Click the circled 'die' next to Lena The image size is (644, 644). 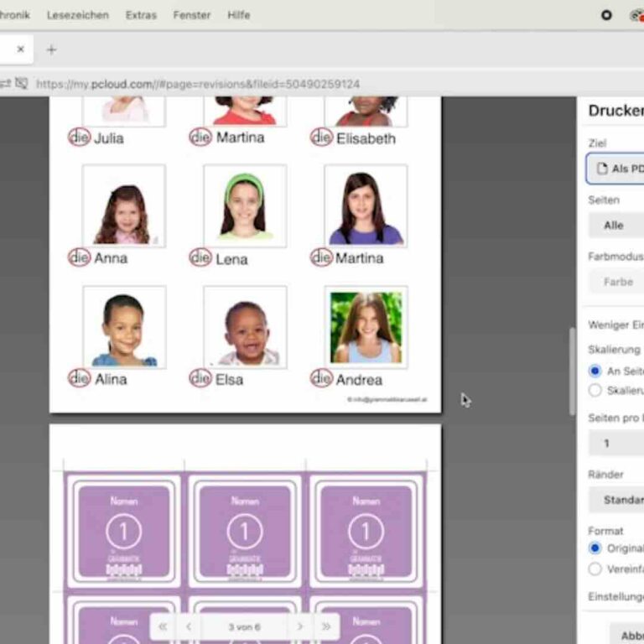tap(200, 257)
